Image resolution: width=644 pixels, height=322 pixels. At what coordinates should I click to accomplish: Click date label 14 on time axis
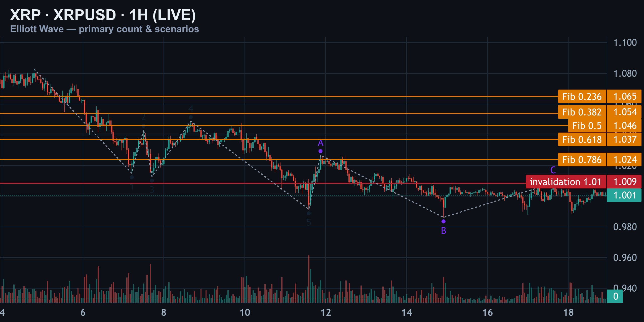[x=407, y=312]
